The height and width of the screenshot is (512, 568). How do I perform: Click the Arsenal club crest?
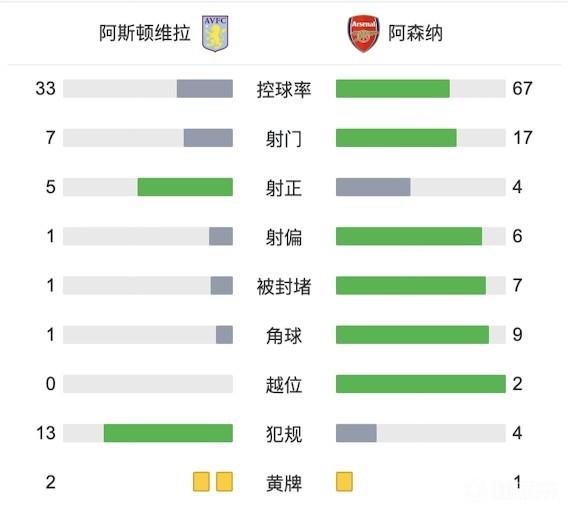tap(363, 34)
